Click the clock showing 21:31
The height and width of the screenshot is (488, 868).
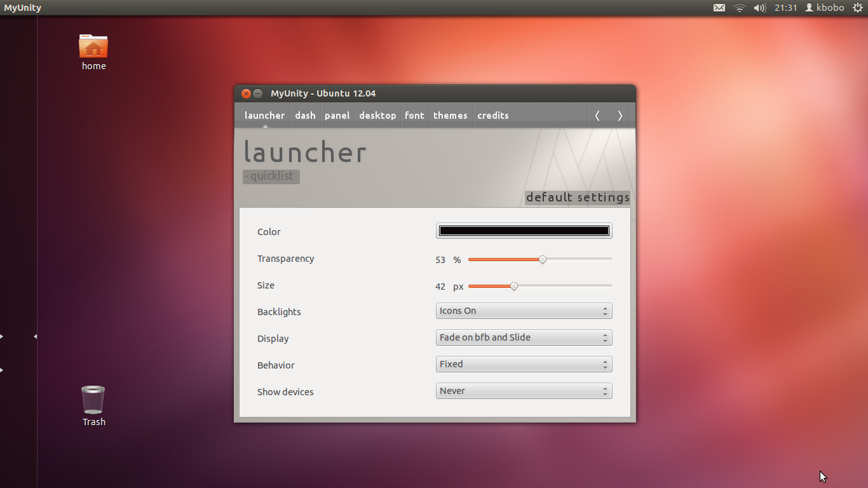click(x=785, y=8)
